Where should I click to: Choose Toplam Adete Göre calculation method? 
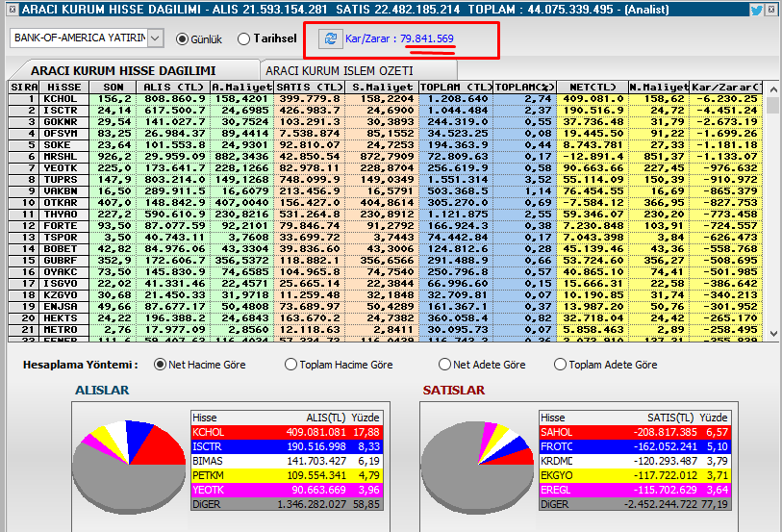[x=560, y=365]
